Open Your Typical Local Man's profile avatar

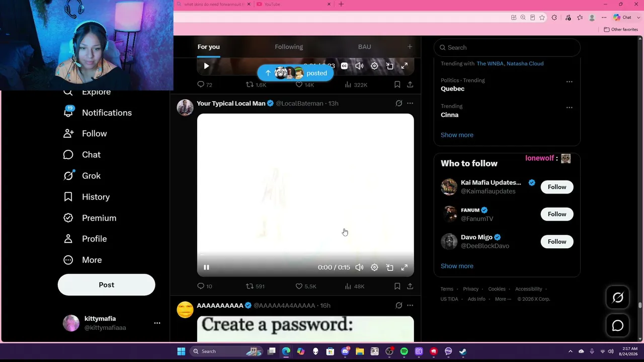(x=185, y=108)
